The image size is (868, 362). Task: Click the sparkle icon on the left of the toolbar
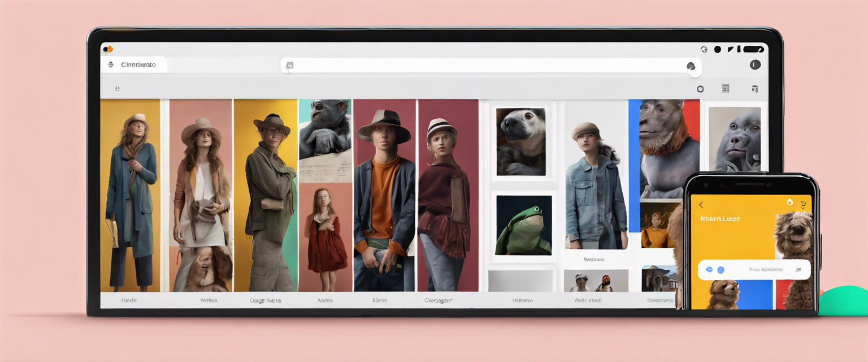coord(118,89)
